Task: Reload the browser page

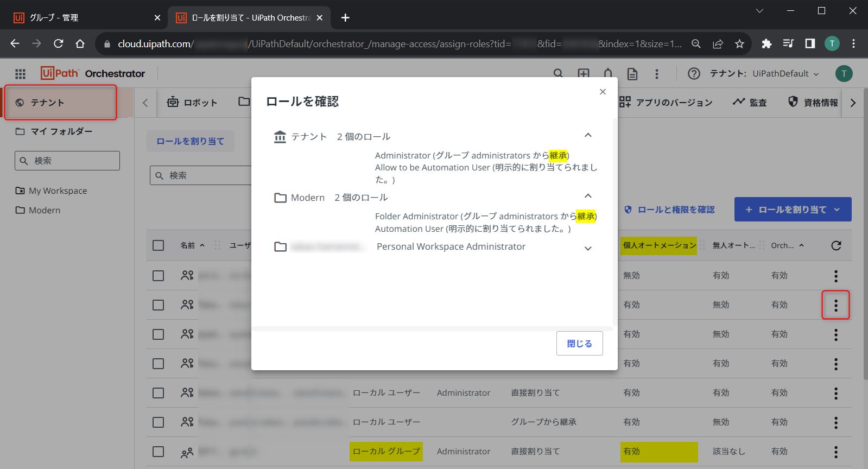Action: coord(58,44)
